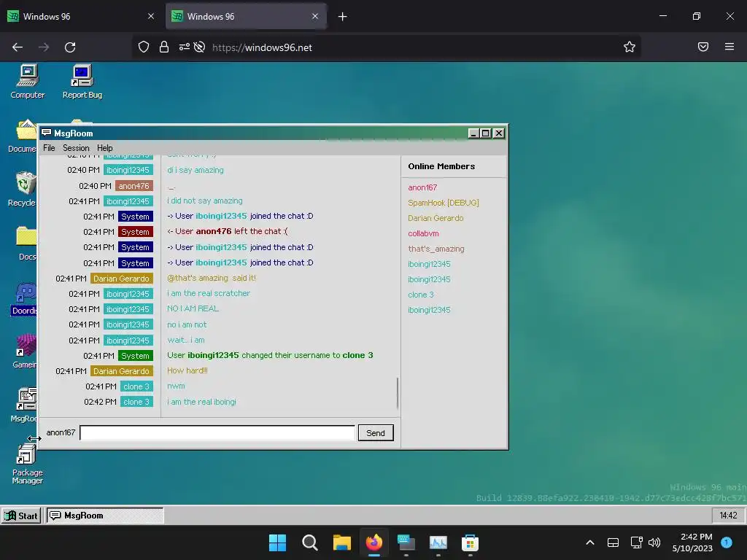Select Darian Gerardo in Online Members list
The height and width of the screenshot is (560, 747).
(436, 218)
